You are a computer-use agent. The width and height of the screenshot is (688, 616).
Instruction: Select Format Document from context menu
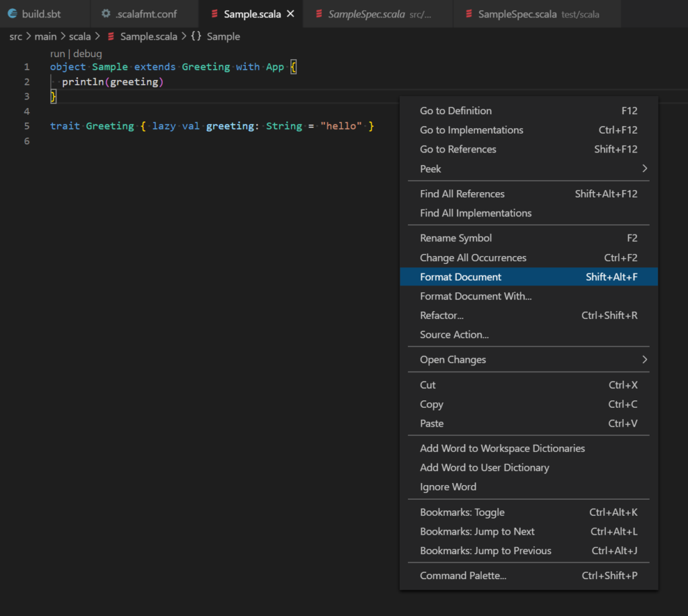(x=461, y=277)
